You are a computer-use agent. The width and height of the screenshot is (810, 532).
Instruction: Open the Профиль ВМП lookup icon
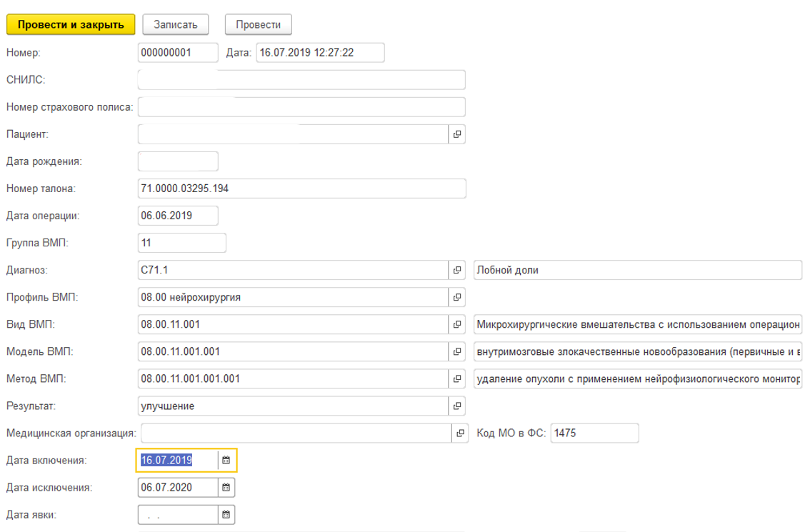457,297
